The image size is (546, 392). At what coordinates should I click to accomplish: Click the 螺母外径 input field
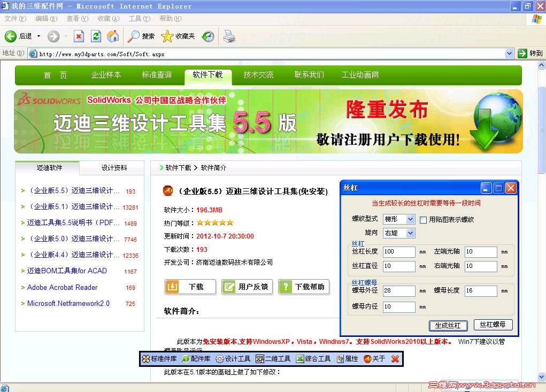399,291
